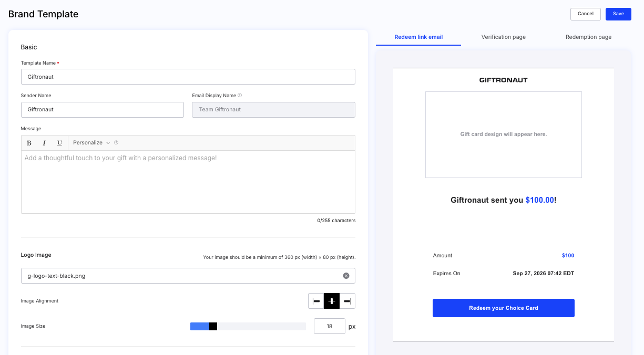Switch to Verification page tab

tap(504, 37)
